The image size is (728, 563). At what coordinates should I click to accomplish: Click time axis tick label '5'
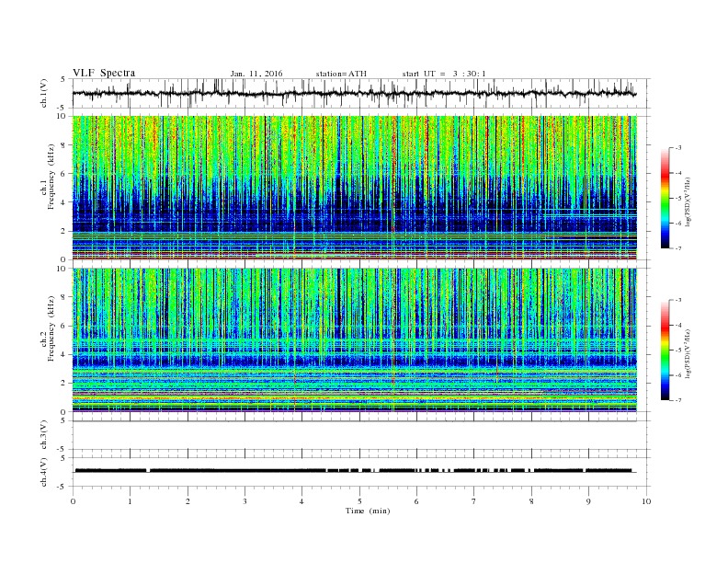click(359, 501)
